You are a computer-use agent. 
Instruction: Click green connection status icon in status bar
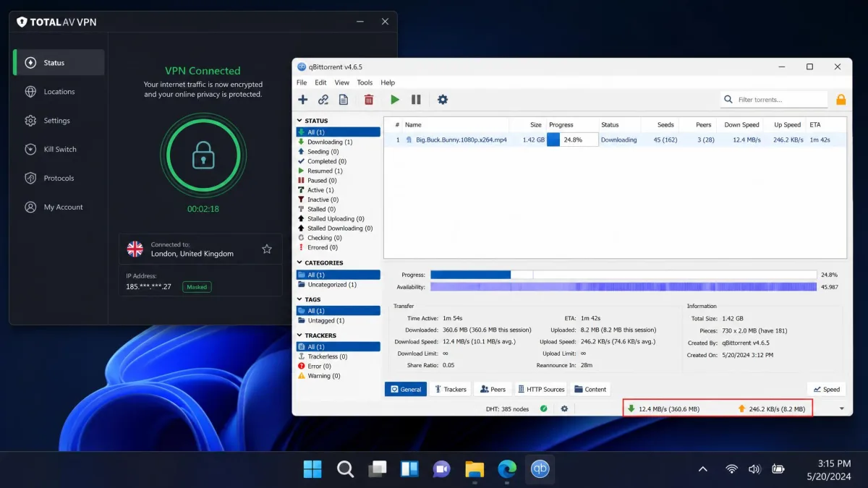click(x=544, y=409)
